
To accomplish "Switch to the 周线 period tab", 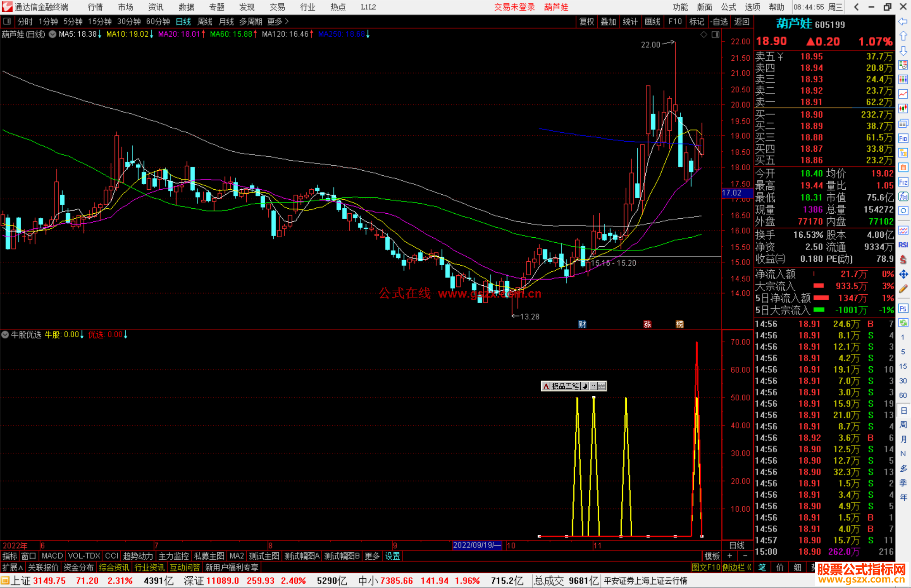I will [205, 21].
